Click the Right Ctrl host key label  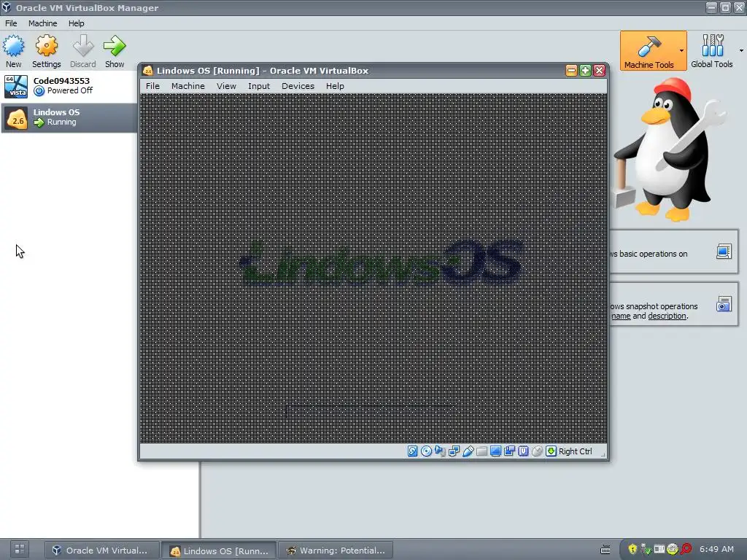[575, 451]
